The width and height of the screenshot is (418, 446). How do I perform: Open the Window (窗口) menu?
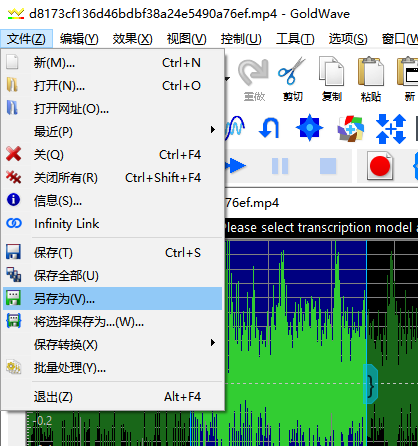point(399,39)
